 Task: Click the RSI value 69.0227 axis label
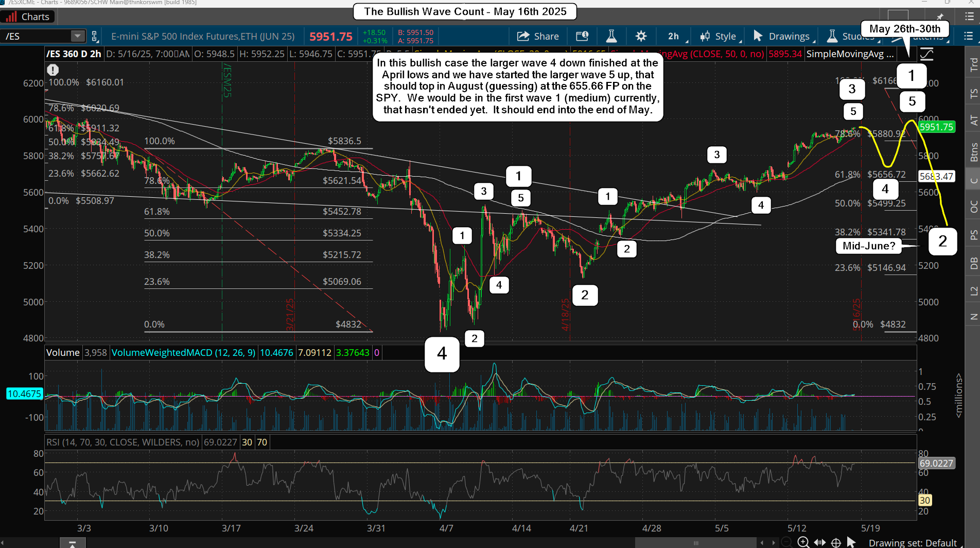pos(936,463)
